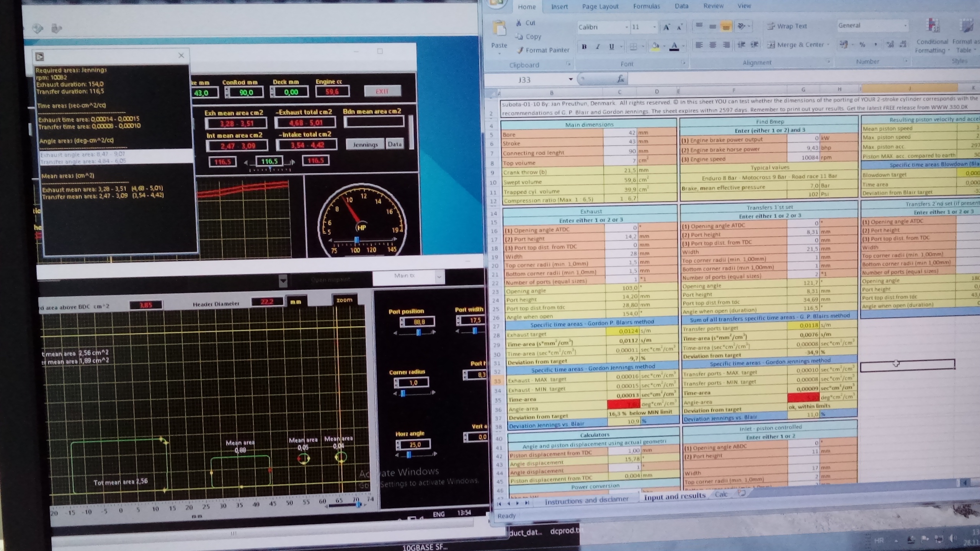The width and height of the screenshot is (980, 551).
Task: Open the font size 11 dropdown
Action: coord(654,27)
